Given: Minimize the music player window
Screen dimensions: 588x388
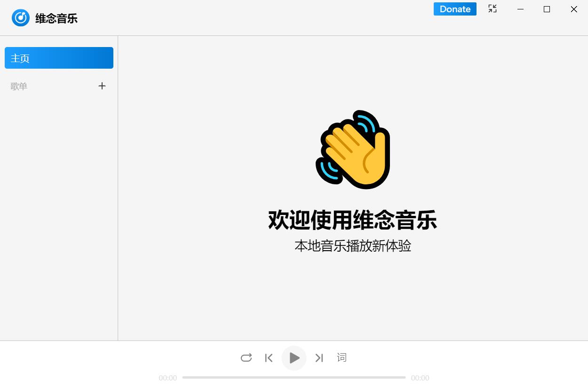Looking at the screenshot, I should click(x=520, y=9).
